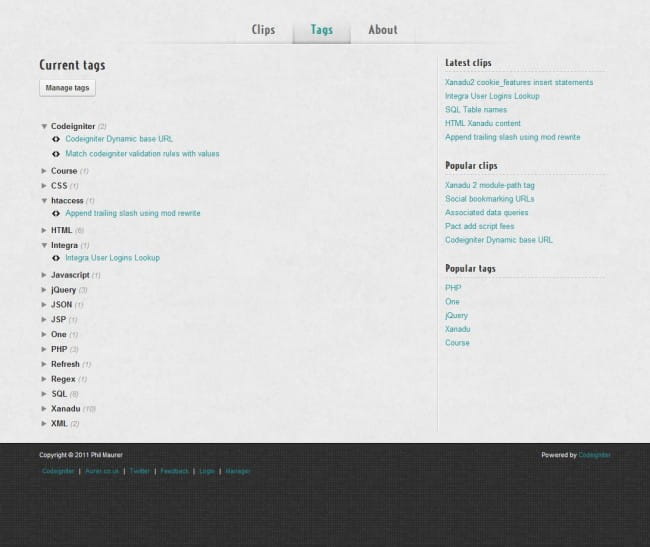Image resolution: width=650 pixels, height=547 pixels.
Task: Click Codeigniter link next to Powered by
Action: [594, 455]
